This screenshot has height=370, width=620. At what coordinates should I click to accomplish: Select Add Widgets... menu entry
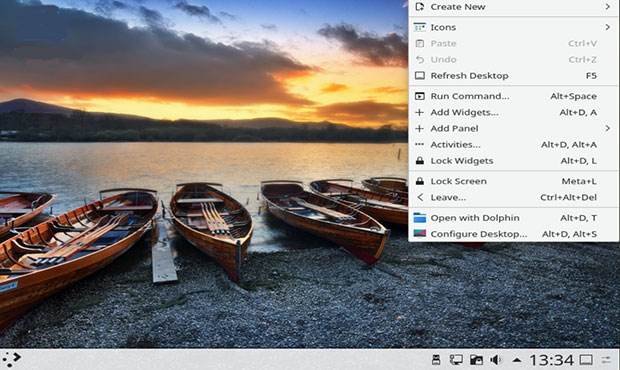(513, 112)
